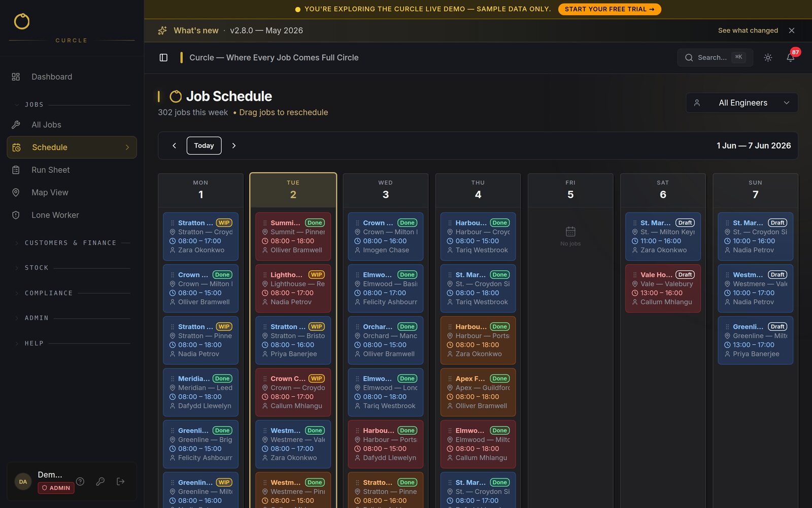Expand the Admin sidebar section

pos(71,318)
